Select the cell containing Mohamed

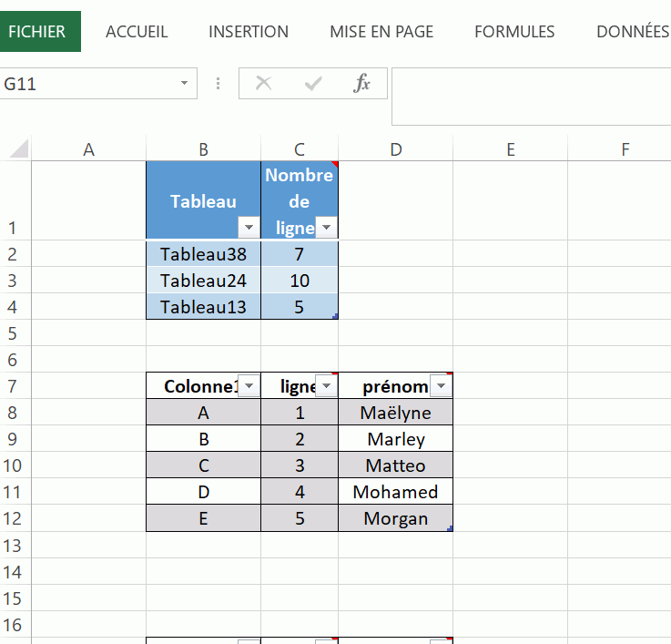tap(395, 492)
